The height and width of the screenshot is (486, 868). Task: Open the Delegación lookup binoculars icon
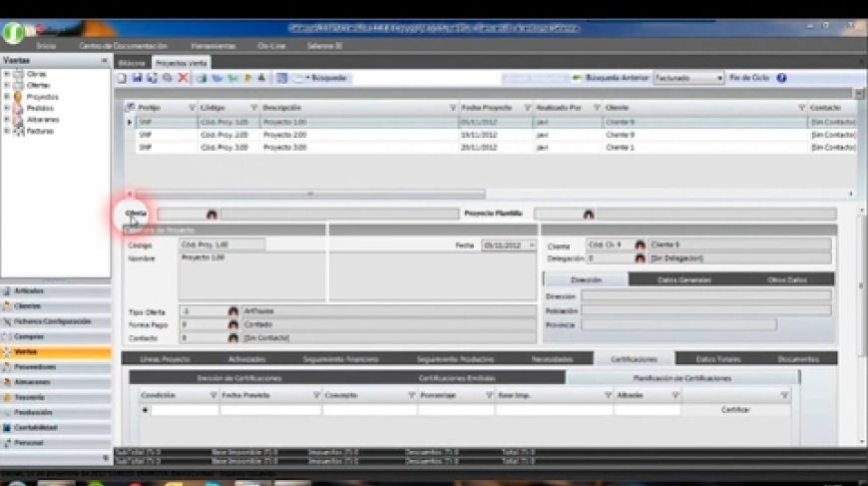coord(640,258)
